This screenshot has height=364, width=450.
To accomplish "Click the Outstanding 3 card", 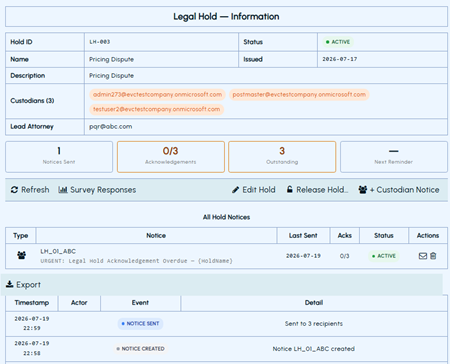I will pyautogui.click(x=282, y=157).
